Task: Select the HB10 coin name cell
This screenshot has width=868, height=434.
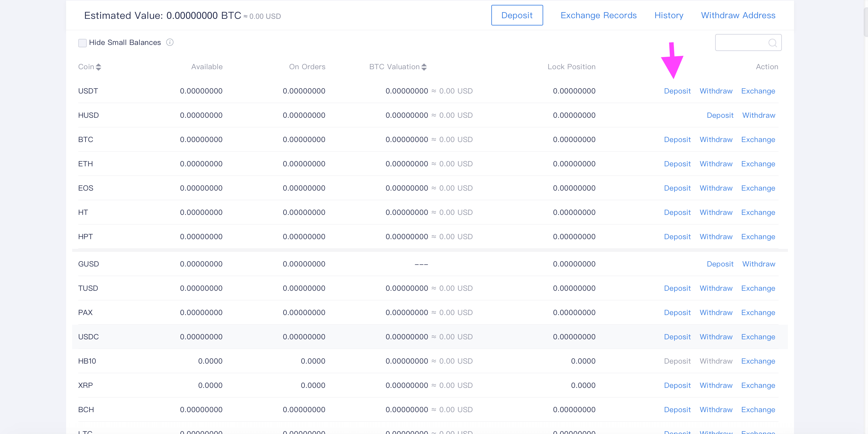Action: click(87, 361)
